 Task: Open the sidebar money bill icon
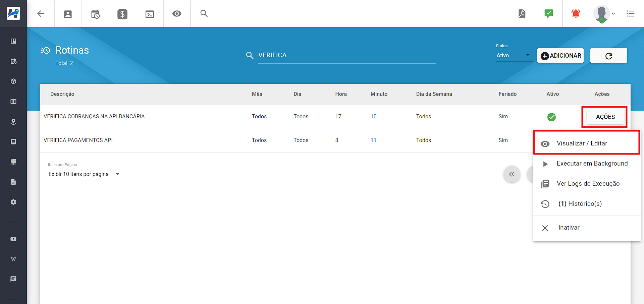click(x=13, y=102)
